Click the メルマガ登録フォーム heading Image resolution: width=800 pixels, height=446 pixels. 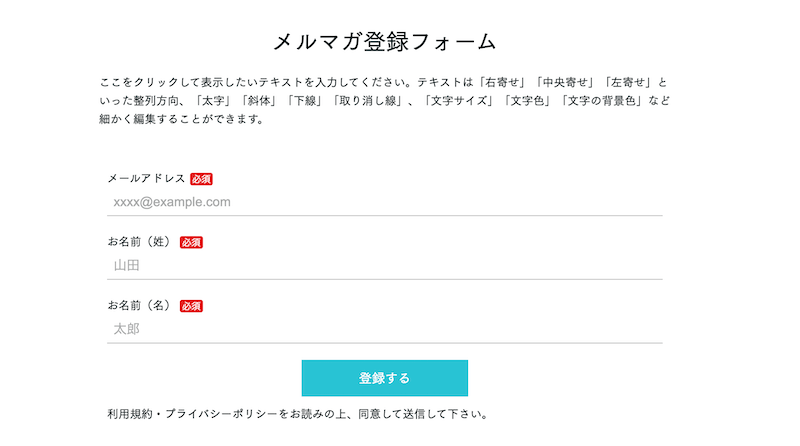pos(385,42)
